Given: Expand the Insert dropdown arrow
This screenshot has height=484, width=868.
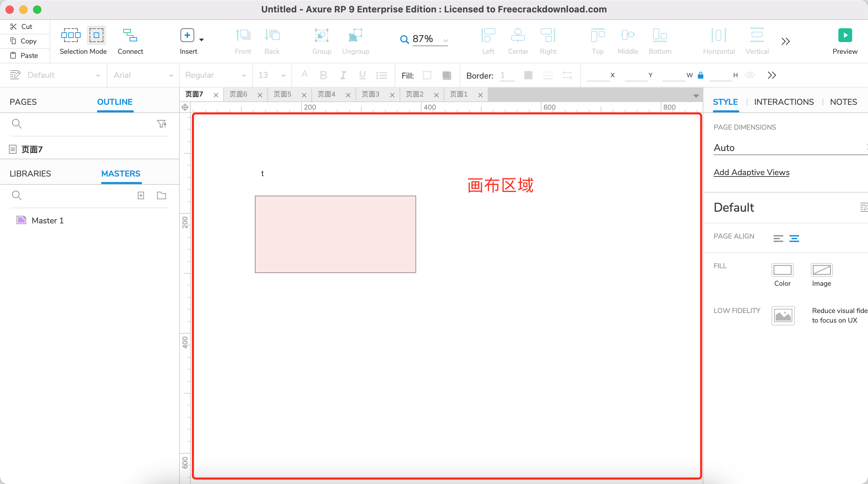Looking at the screenshot, I should coord(202,40).
